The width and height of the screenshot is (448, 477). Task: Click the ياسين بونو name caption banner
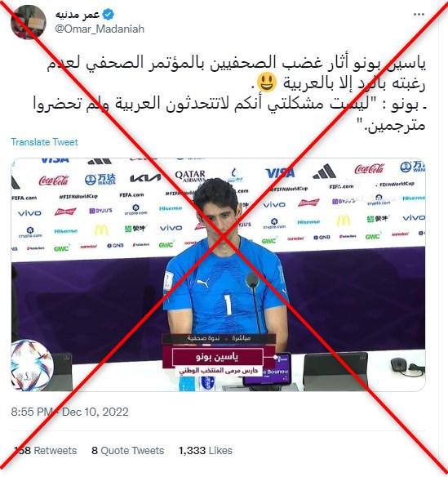coord(218,357)
